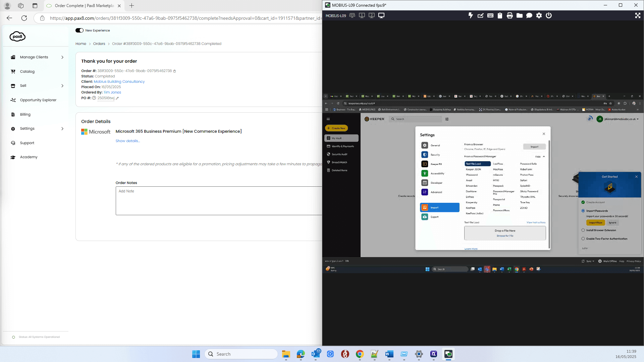Select LastPass in the password manager list
The height and width of the screenshot is (362, 644).
coord(498,164)
